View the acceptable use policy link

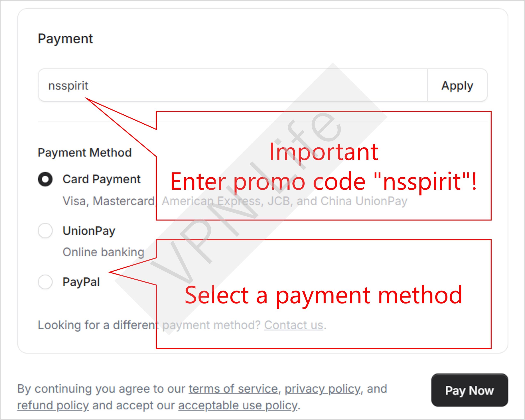(238, 405)
